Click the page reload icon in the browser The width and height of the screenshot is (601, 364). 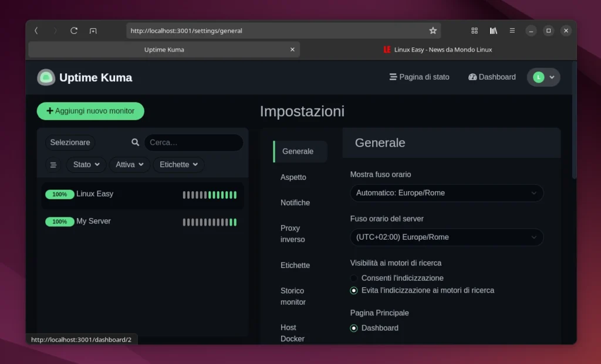[x=74, y=30]
